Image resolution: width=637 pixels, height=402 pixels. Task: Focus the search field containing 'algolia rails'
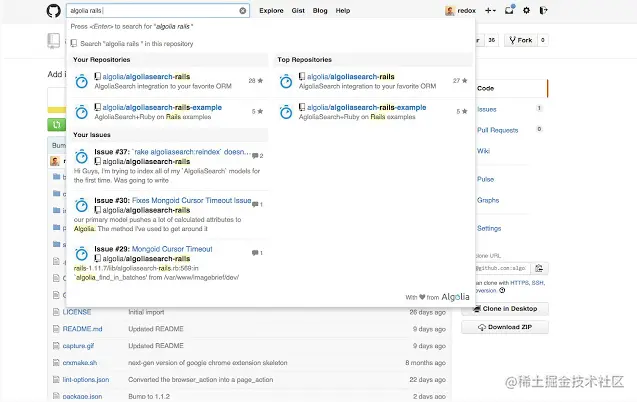click(158, 11)
